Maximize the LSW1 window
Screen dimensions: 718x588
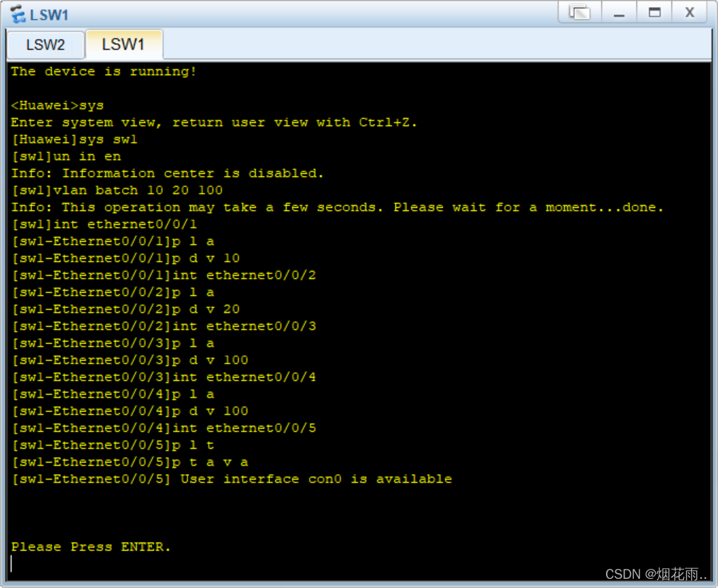[654, 12]
